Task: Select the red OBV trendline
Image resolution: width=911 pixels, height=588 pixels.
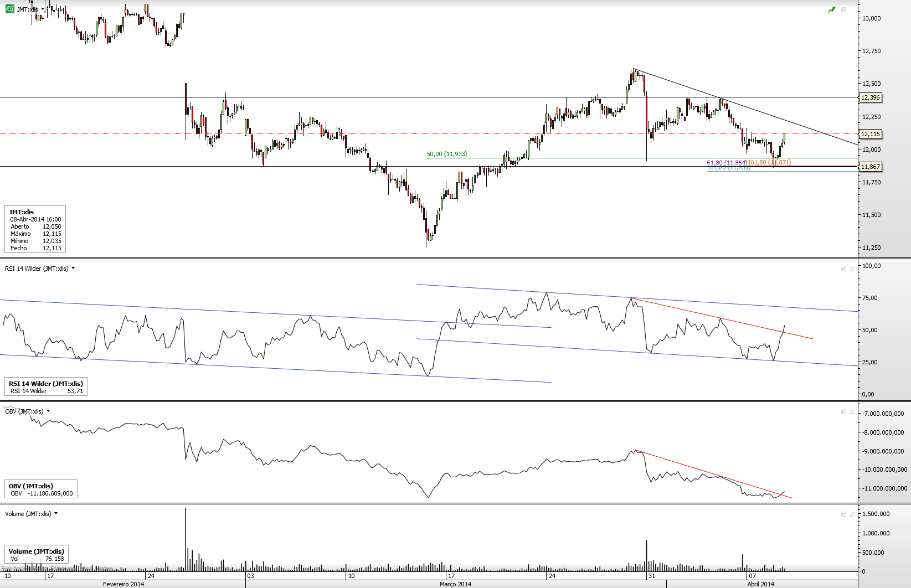Action: (714, 474)
